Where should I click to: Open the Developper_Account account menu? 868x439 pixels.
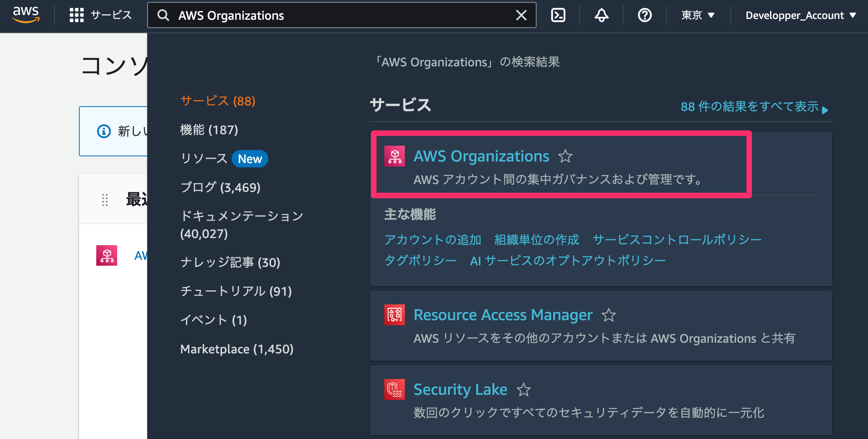[801, 15]
